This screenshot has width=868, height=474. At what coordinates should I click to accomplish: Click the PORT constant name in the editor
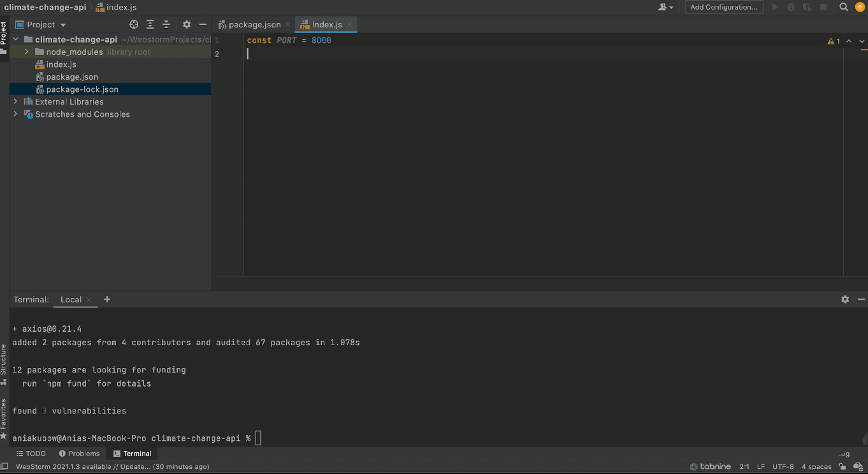click(287, 40)
